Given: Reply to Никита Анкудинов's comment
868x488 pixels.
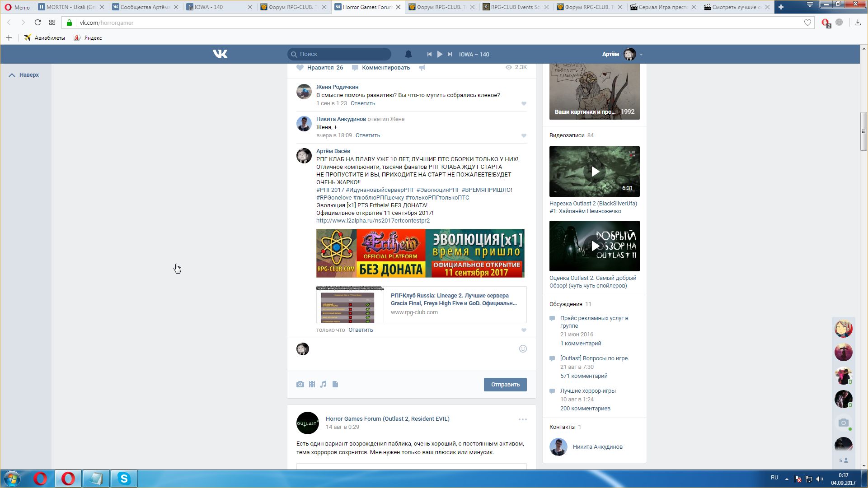Looking at the screenshot, I should click(x=368, y=135).
